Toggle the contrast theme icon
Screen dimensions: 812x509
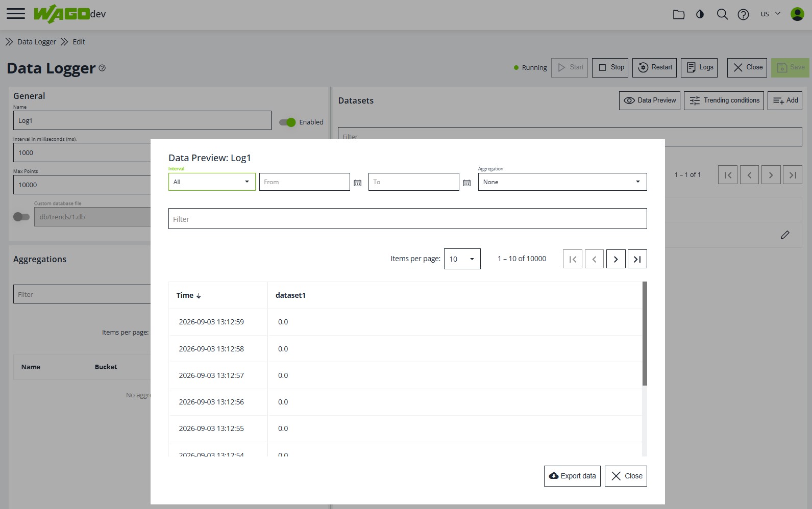pyautogui.click(x=700, y=14)
